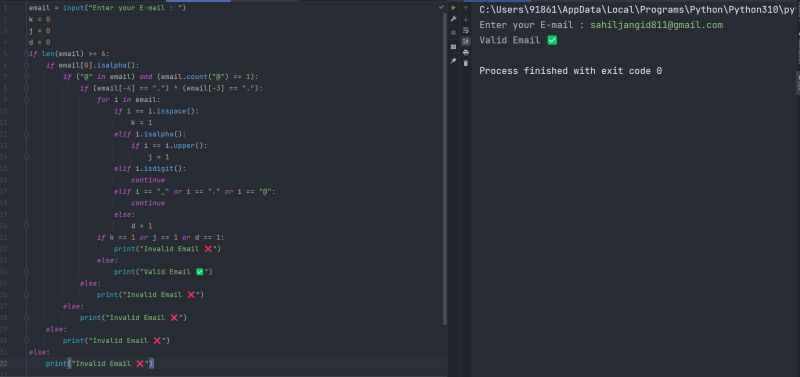800x377 pixels.
Task: Click the last print("Invalid Email") on line 32
Action: click(x=99, y=363)
